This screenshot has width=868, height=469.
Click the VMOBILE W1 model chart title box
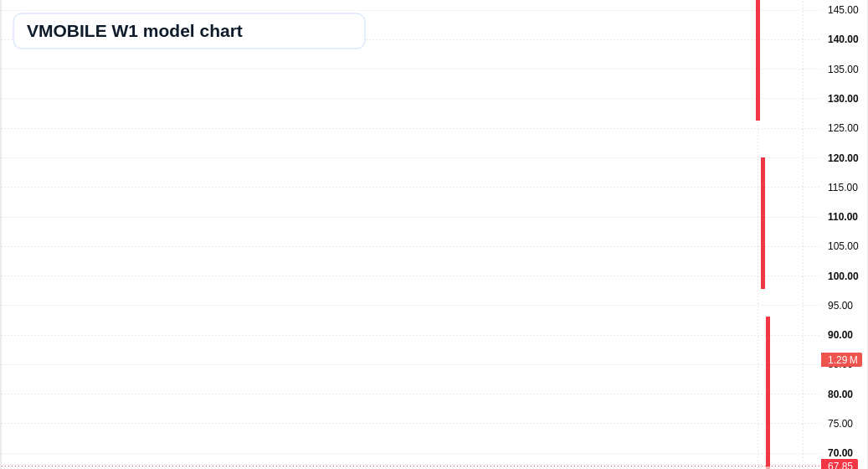pos(189,31)
